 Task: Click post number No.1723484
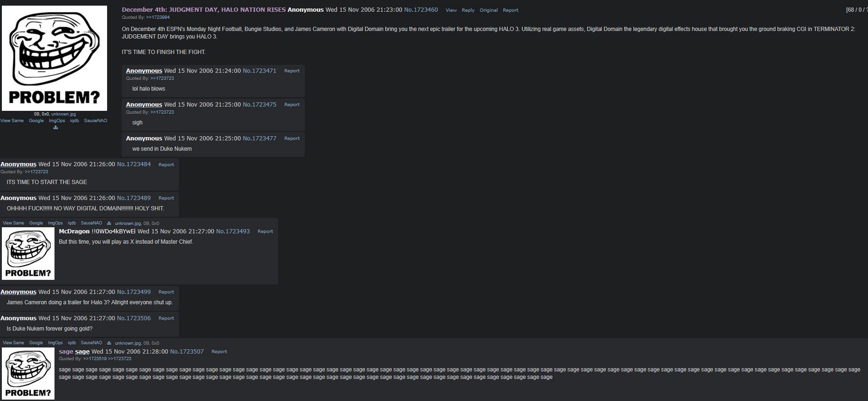pos(134,164)
